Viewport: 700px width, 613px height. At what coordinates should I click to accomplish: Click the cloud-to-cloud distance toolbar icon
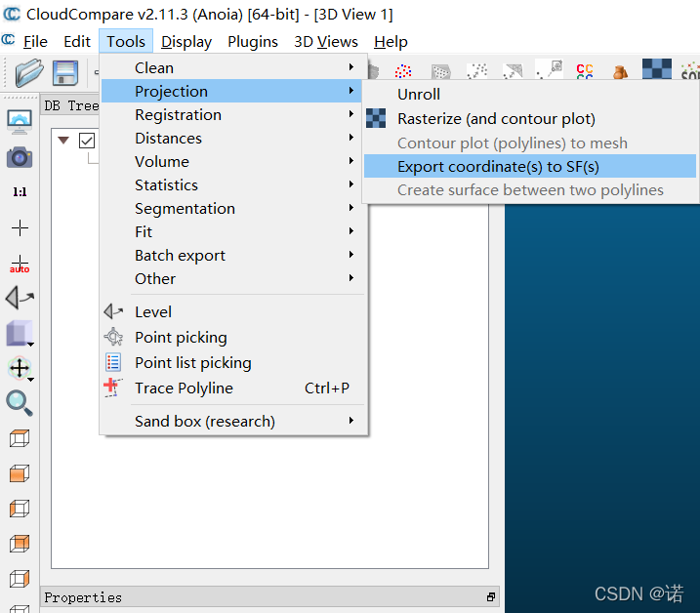[476, 71]
